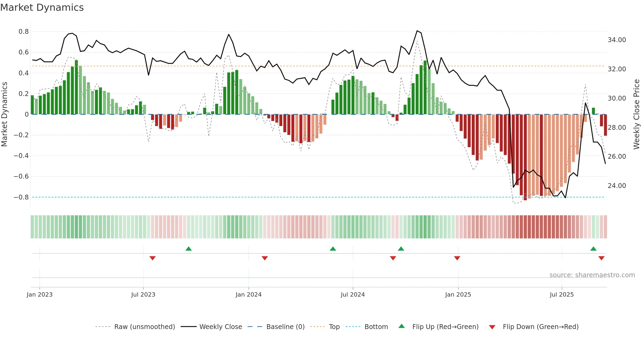
Task: Click the flip-up marker near September 2023
Action: [189, 249]
